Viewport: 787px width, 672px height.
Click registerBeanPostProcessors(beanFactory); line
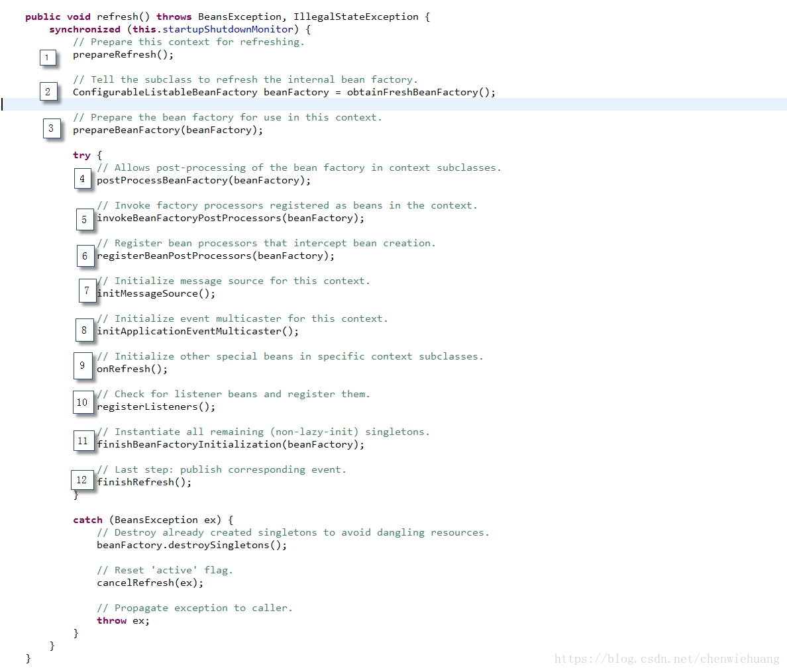click(216, 256)
